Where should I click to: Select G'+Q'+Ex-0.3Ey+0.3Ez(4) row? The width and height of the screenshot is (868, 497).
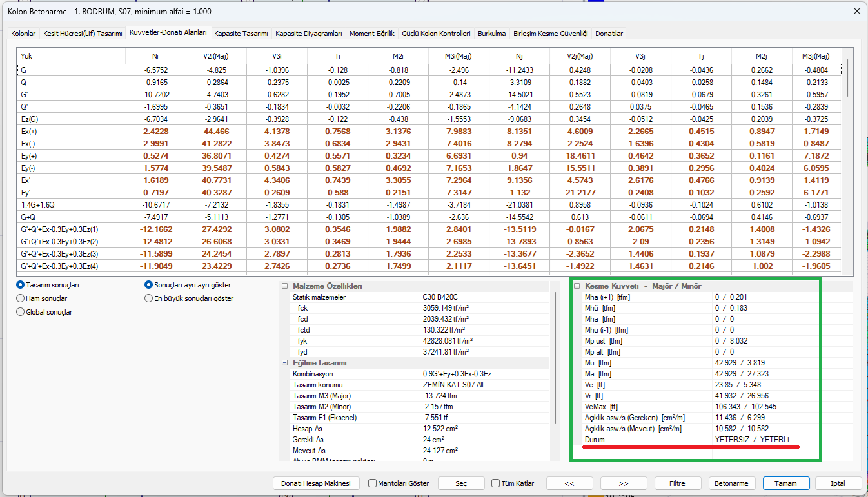(x=429, y=266)
